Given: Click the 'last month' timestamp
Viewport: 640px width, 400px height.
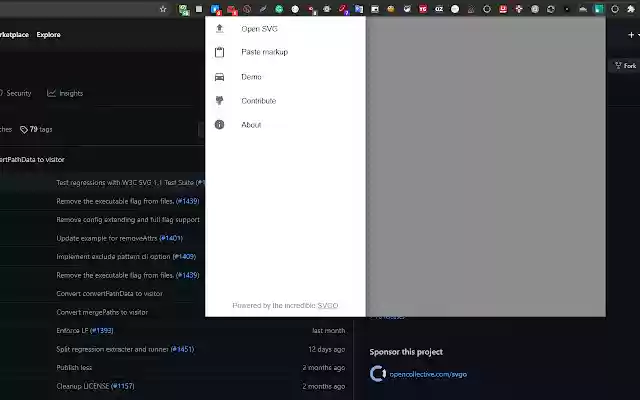Looking at the screenshot, I should (329, 331).
